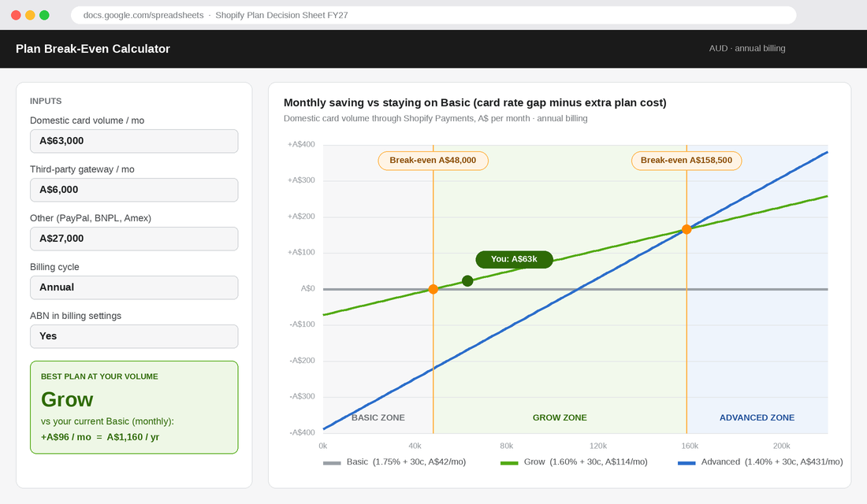Click the GROW ZONE label
Image resolution: width=867 pixels, height=504 pixels.
point(560,418)
